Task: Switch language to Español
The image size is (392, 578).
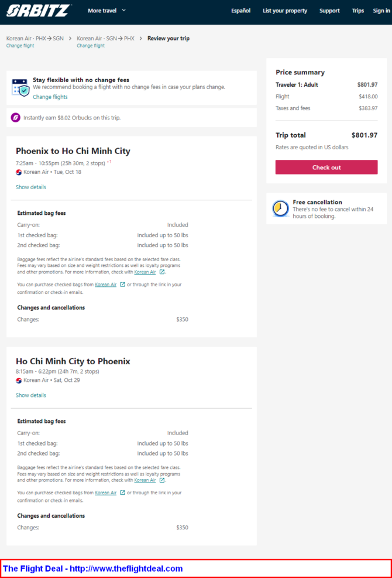Action: [241, 11]
